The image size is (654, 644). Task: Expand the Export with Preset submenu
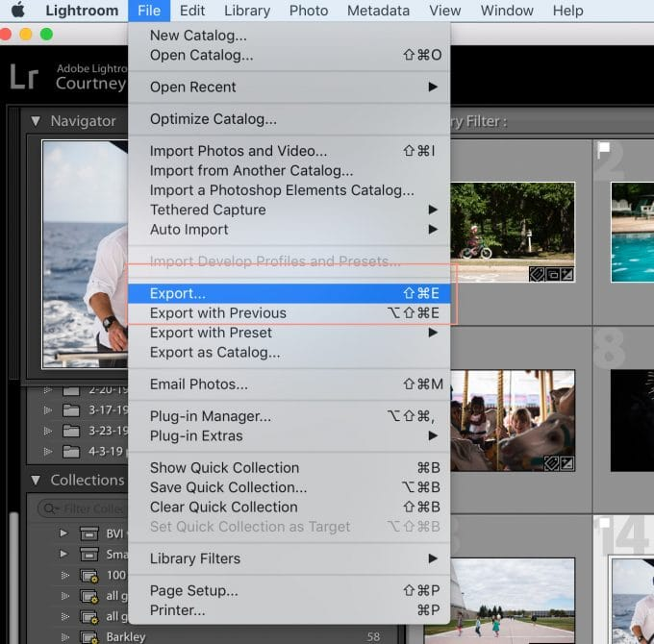click(x=289, y=333)
